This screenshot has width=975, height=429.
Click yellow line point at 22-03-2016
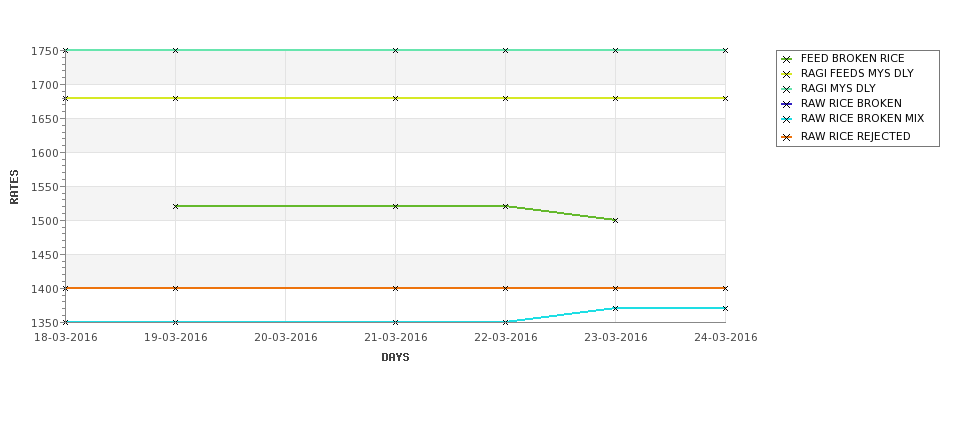point(506,98)
